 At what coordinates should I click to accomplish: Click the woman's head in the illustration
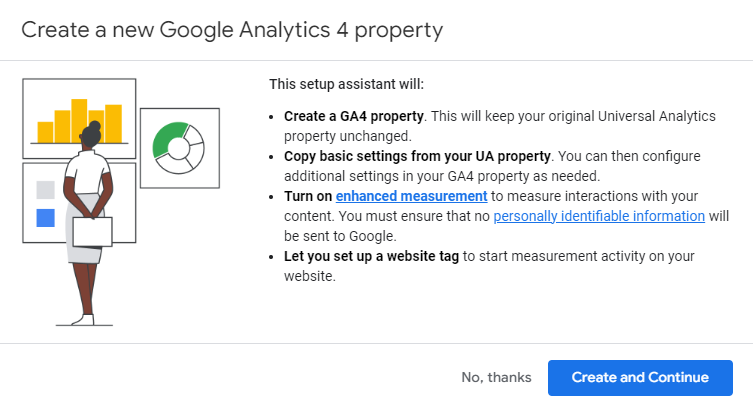point(91,132)
